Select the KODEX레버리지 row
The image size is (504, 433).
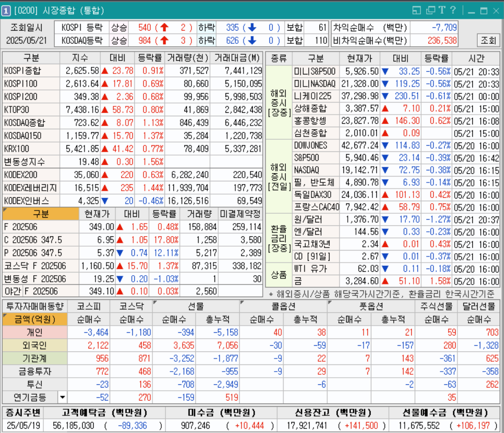click(x=132, y=187)
